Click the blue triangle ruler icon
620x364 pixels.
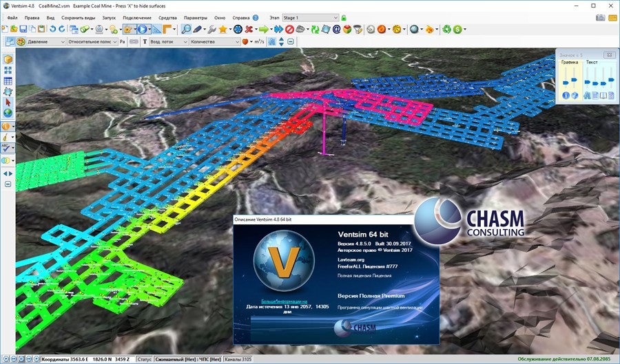pos(156,29)
